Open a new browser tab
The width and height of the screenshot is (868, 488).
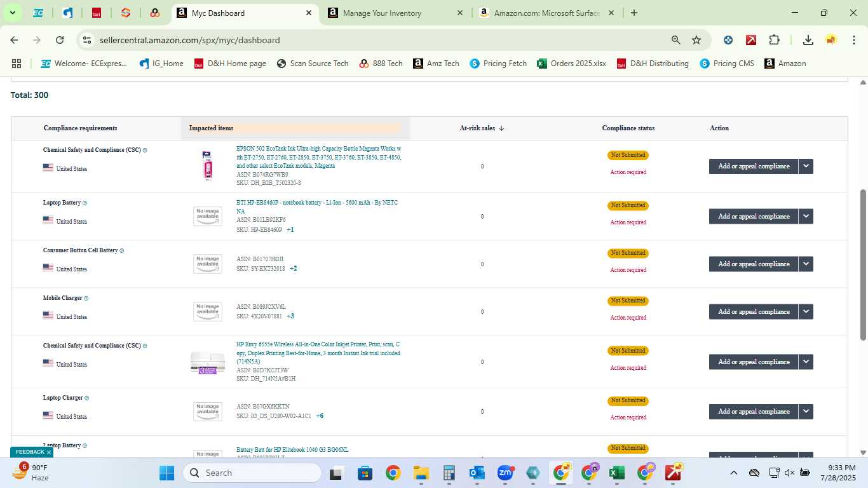pyautogui.click(x=634, y=13)
